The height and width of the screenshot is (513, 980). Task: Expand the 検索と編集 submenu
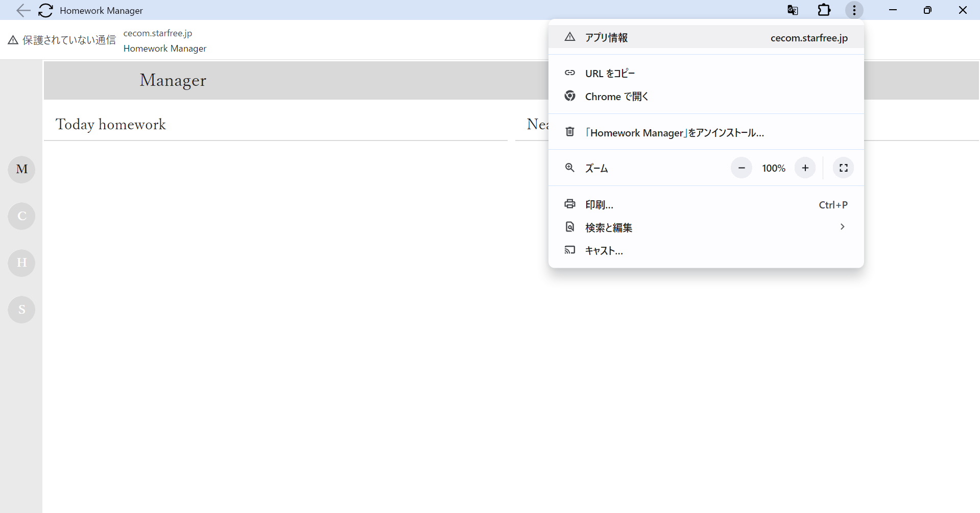[706, 227]
